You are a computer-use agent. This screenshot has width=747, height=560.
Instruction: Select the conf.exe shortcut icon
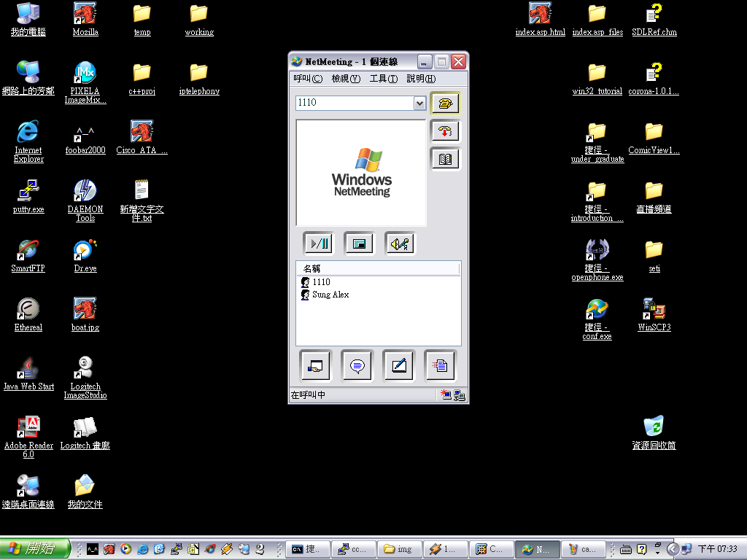597,319
